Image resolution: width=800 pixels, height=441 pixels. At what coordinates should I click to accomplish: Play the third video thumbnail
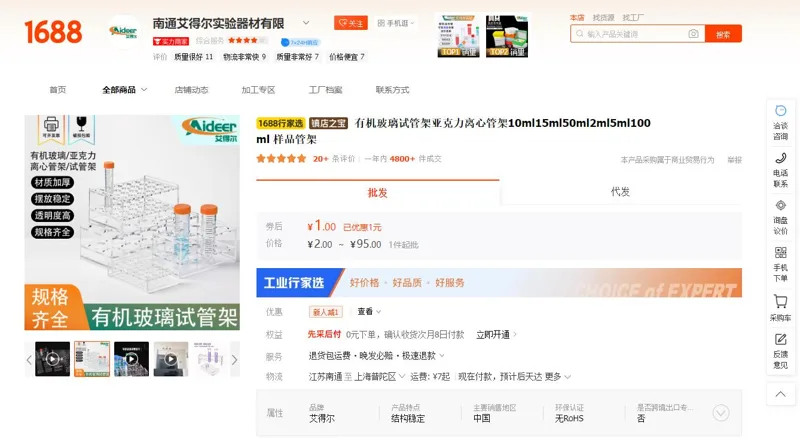click(x=131, y=359)
